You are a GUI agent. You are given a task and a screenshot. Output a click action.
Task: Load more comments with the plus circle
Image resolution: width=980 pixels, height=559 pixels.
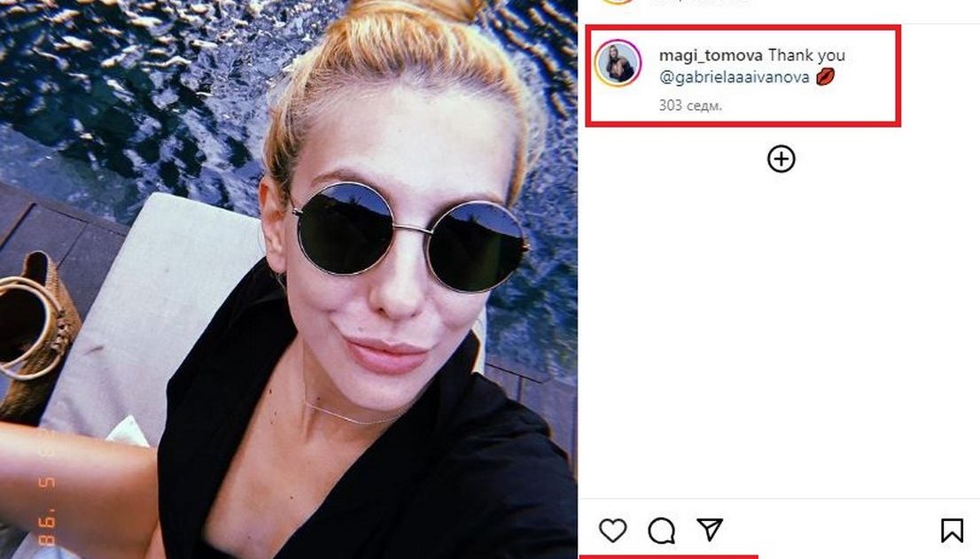[782, 159]
